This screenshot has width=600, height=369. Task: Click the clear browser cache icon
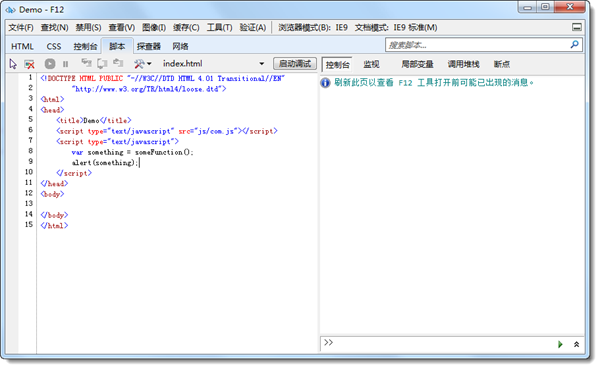[x=29, y=64]
